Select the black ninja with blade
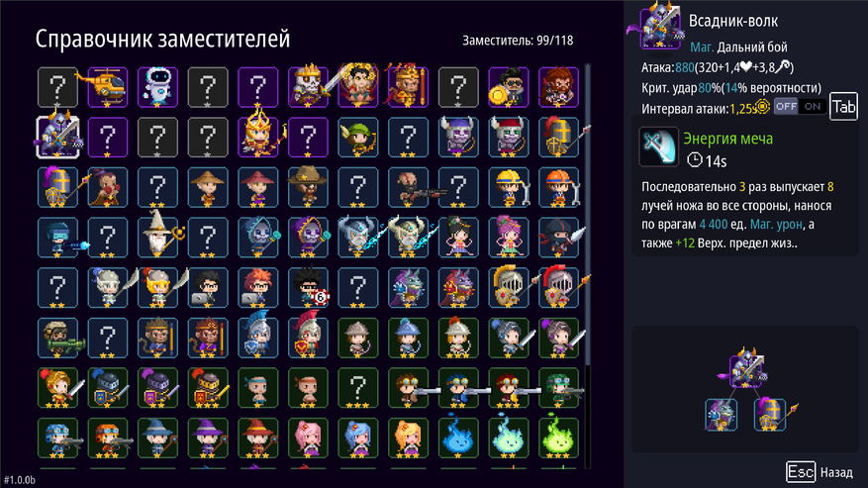This screenshot has width=868, height=488. tap(558, 238)
